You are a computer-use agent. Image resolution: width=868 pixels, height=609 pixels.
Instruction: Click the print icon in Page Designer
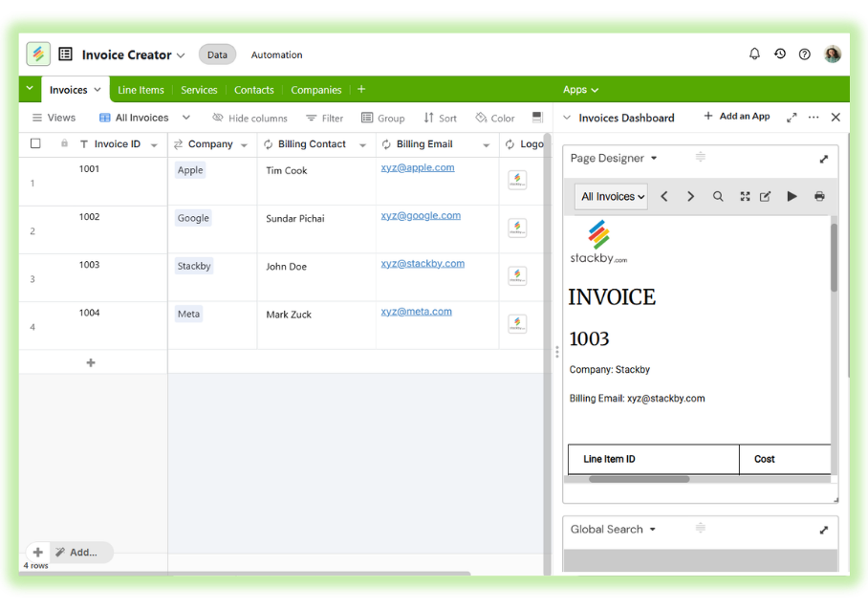819,197
